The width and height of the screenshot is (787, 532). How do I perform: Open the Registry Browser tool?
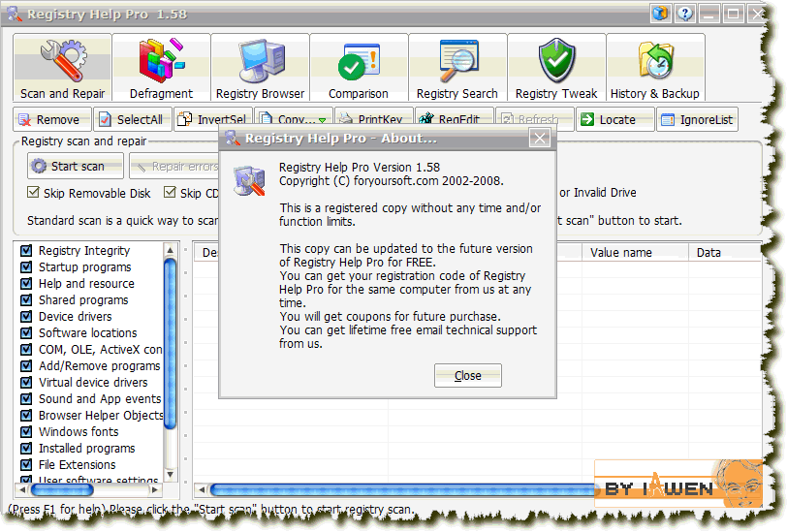[x=260, y=68]
